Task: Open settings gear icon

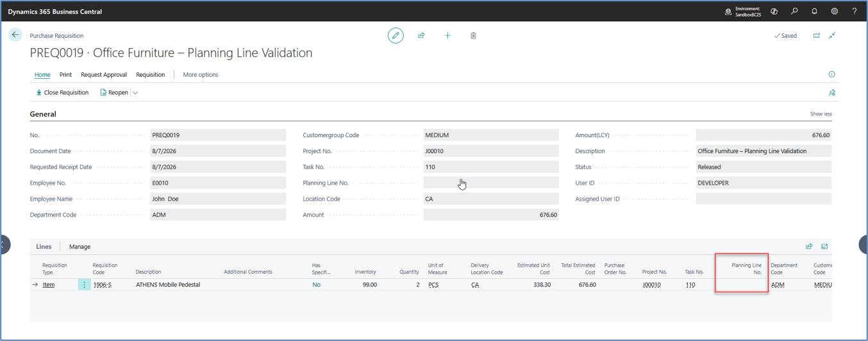Action: [x=834, y=11]
